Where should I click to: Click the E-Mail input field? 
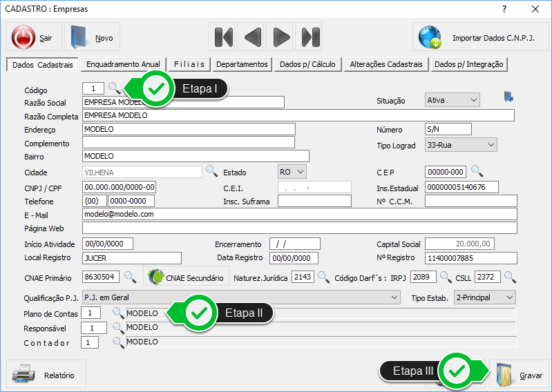(300, 214)
